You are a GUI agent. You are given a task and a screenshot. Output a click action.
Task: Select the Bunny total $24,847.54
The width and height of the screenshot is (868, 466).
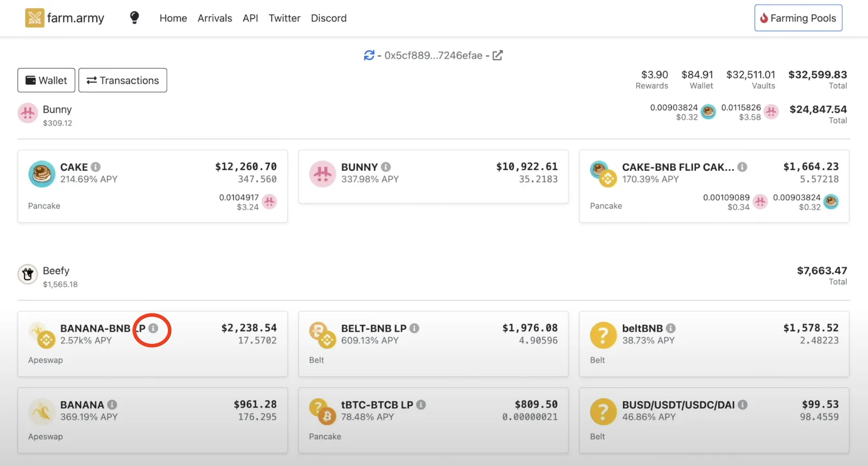click(x=818, y=110)
